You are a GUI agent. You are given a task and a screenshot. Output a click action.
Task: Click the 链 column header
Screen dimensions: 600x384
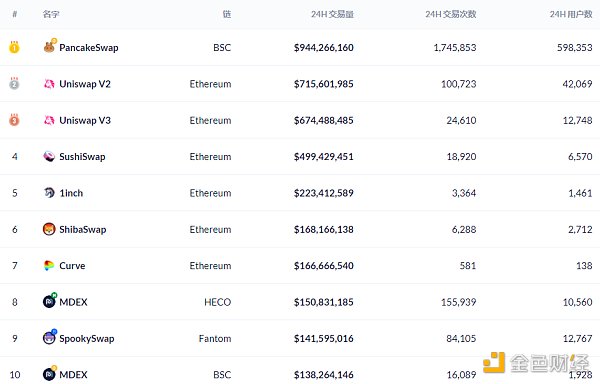[x=227, y=14]
